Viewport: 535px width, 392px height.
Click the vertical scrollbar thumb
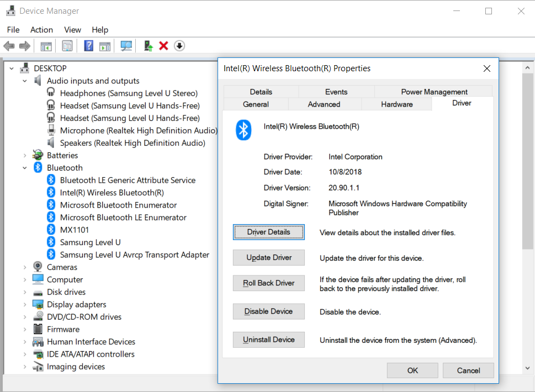527,161
